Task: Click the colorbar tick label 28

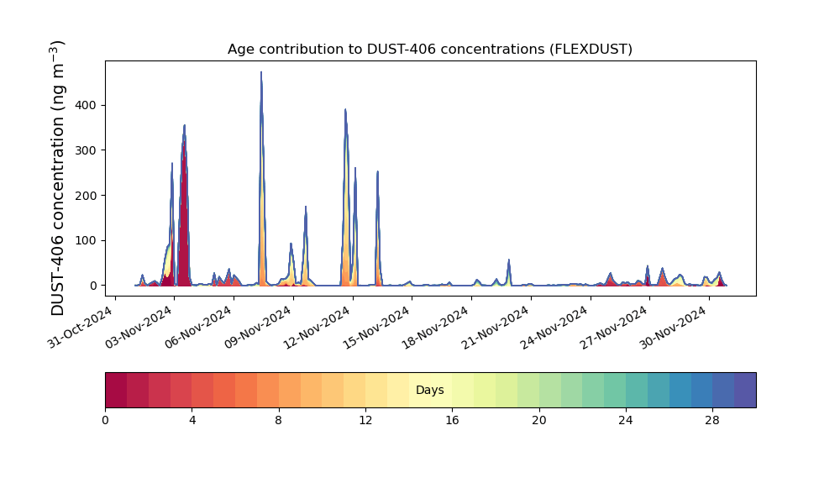Action: pyautogui.click(x=712, y=421)
